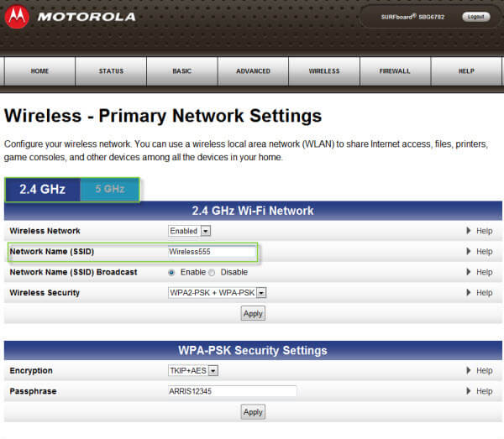Open the FIREWALL menu

pos(395,71)
